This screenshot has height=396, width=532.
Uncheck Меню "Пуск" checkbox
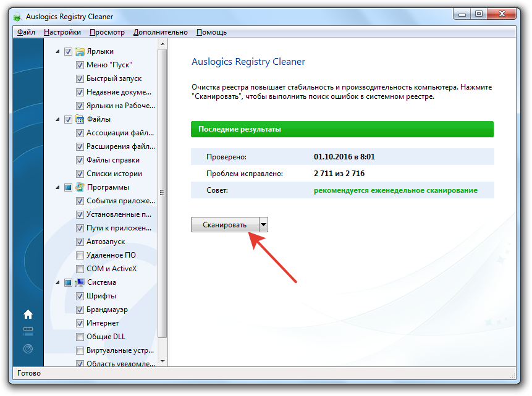(x=80, y=65)
